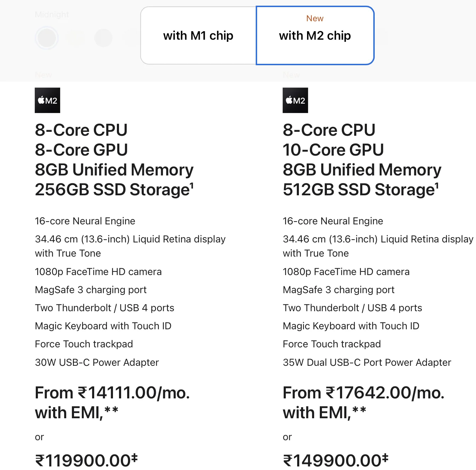The height and width of the screenshot is (470, 476).
Task: Click the asterisk footnote after ₹17642.00/mo. EMI
Action: tap(359, 410)
